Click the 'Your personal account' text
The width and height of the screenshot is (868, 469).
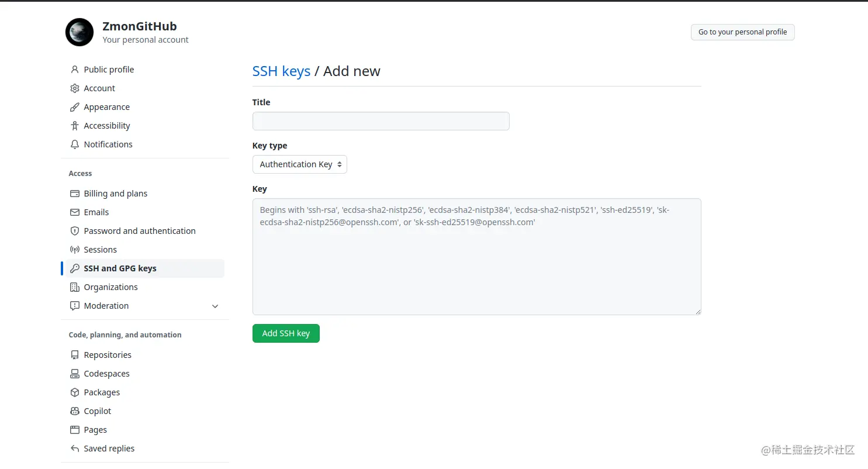(146, 40)
